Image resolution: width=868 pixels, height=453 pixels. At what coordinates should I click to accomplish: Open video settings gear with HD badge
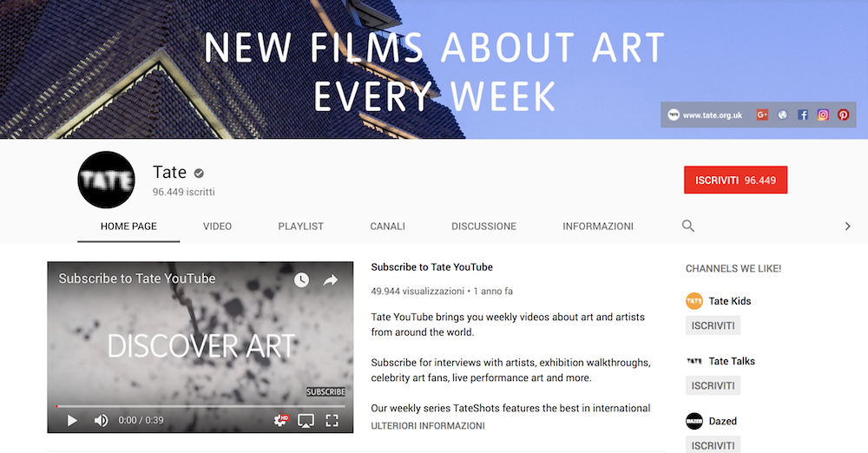pyautogui.click(x=280, y=420)
